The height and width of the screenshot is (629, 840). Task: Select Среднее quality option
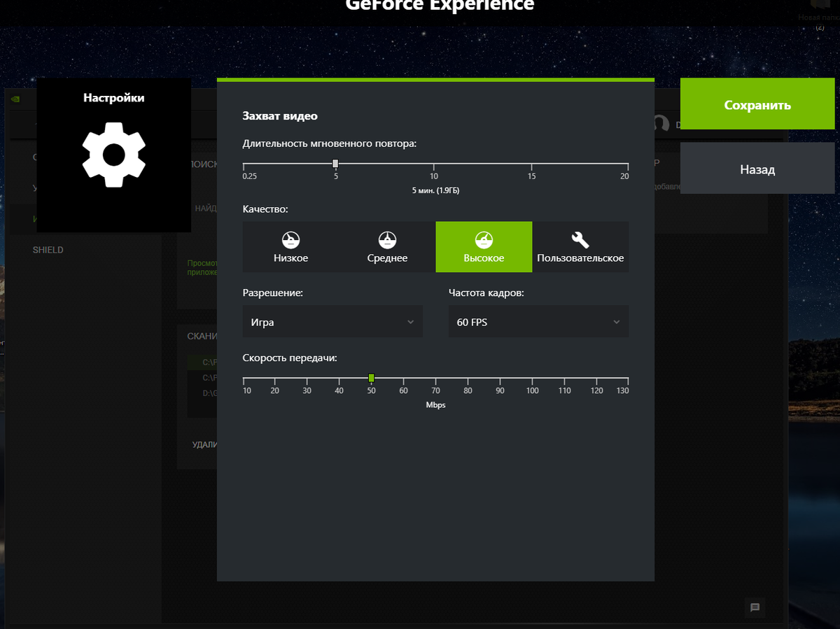pyautogui.click(x=388, y=247)
